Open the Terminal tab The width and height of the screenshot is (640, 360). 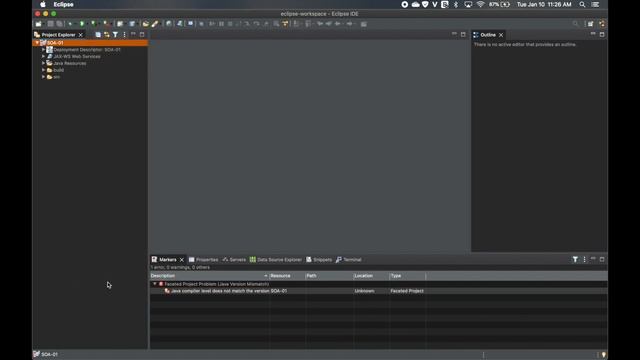tap(349, 260)
